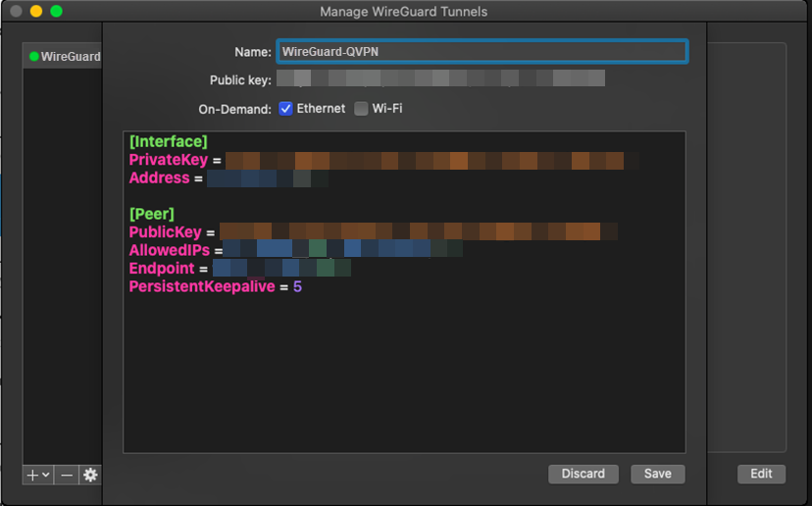The image size is (812, 506).
Task: Click the AllowedIPs label in config
Action: coord(170,250)
